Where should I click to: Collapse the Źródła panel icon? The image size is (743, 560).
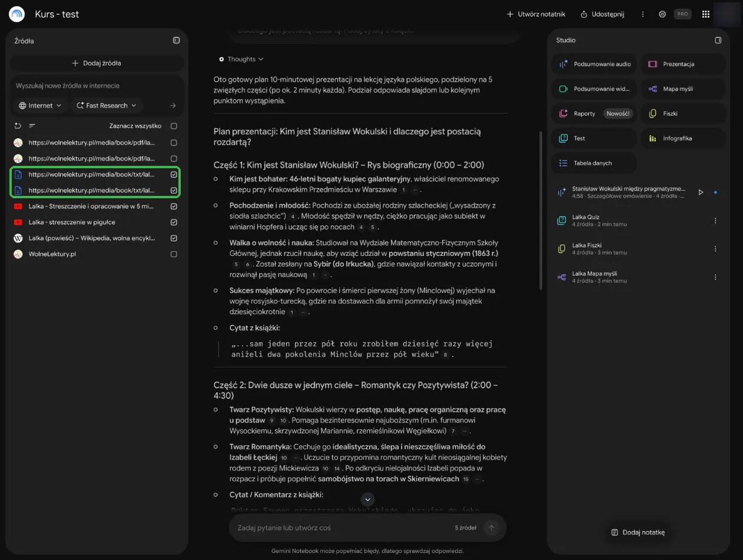point(176,41)
